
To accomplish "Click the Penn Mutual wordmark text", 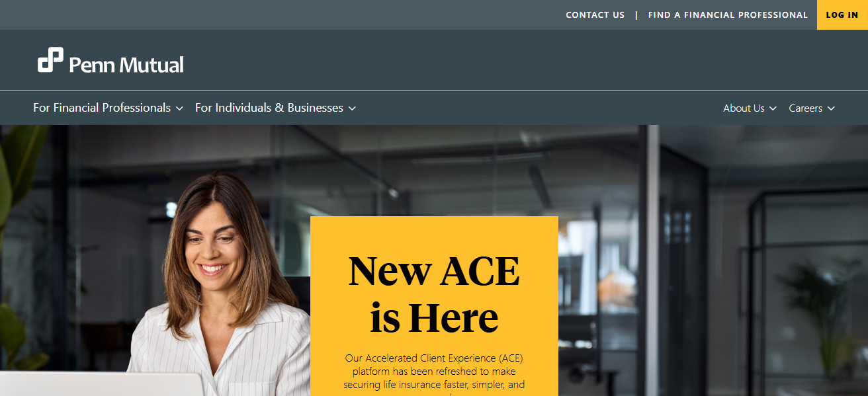I will [126, 65].
